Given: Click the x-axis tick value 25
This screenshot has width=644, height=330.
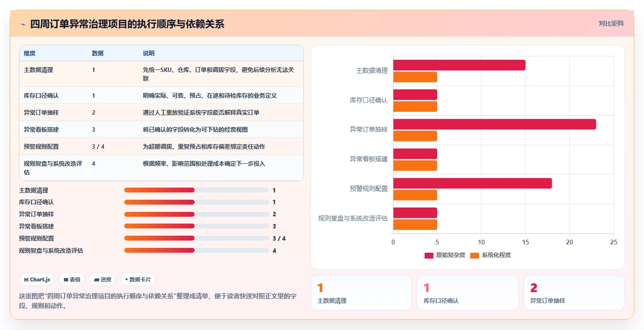Looking at the screenshot, I should click(x=613, y=242).
